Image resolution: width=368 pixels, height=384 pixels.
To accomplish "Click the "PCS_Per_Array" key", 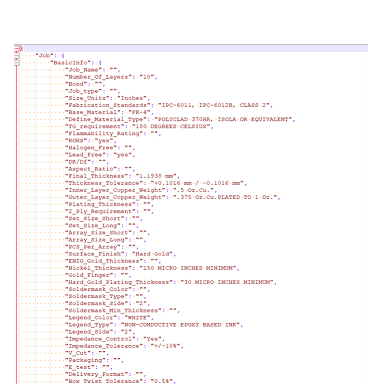I will coord(93,247).
